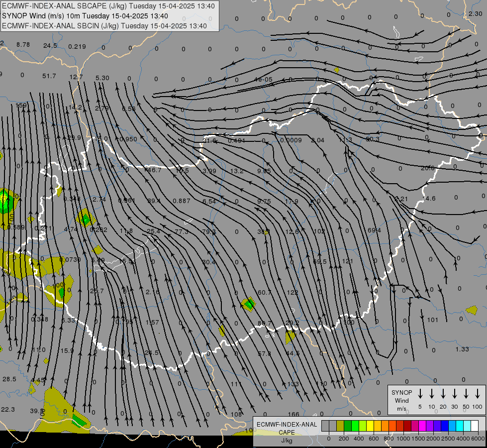Click the map value 57.8
Image resolution: width=487 pixels, height=448 pixels.
click(264, 354)
